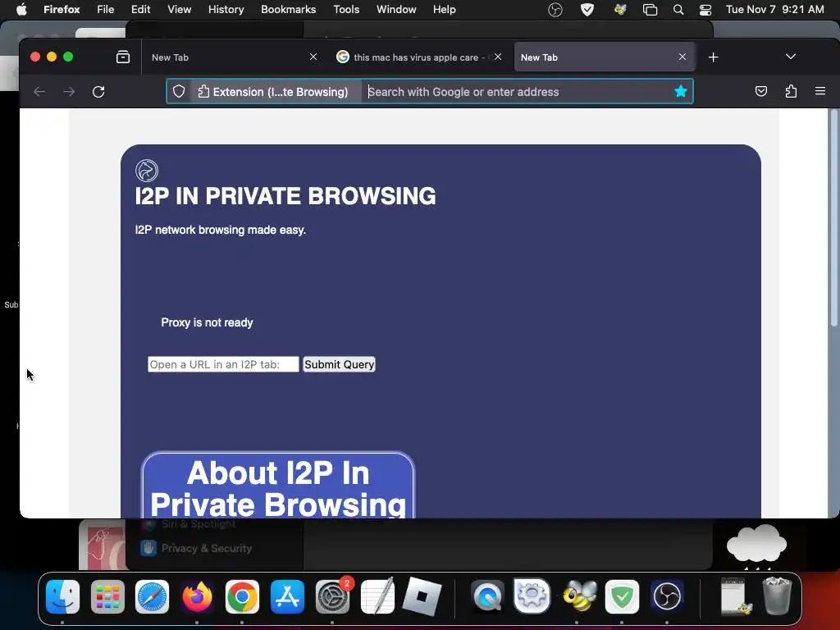Open the Firefox hamburger menu
This screenshot has height=630, width=840.
[820, 92]
